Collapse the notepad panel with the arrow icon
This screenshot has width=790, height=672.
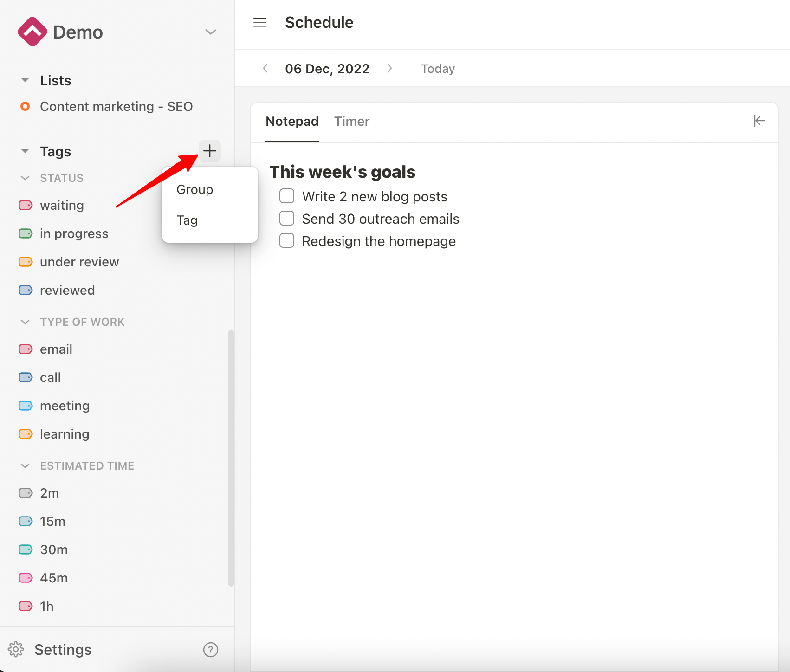(759, 121)
